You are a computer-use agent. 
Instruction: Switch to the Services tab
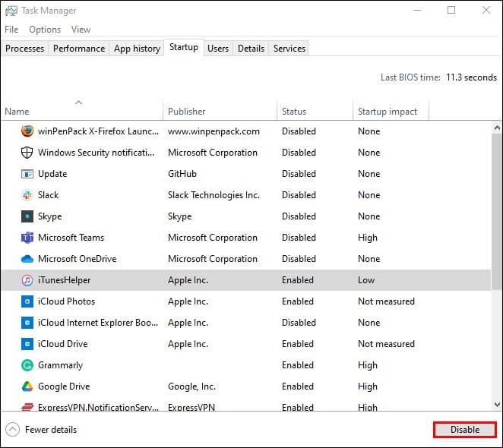coord(289,49)
